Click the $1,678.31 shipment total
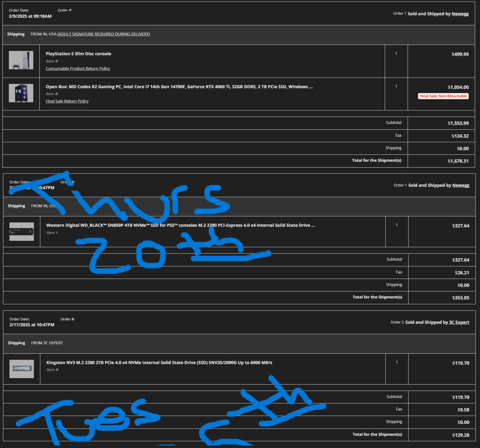This screenshot has width=480, height=448. pyautogui.click(x=458, y=161)
